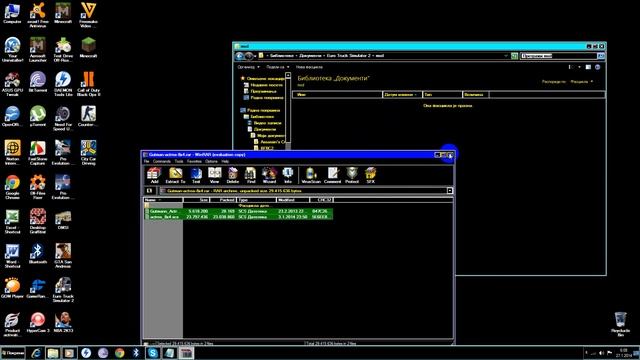Viewport: 640px width, 360px height.
Task: Click the Delete icon in WinRAR toolbar
Action: coord(233,175)
